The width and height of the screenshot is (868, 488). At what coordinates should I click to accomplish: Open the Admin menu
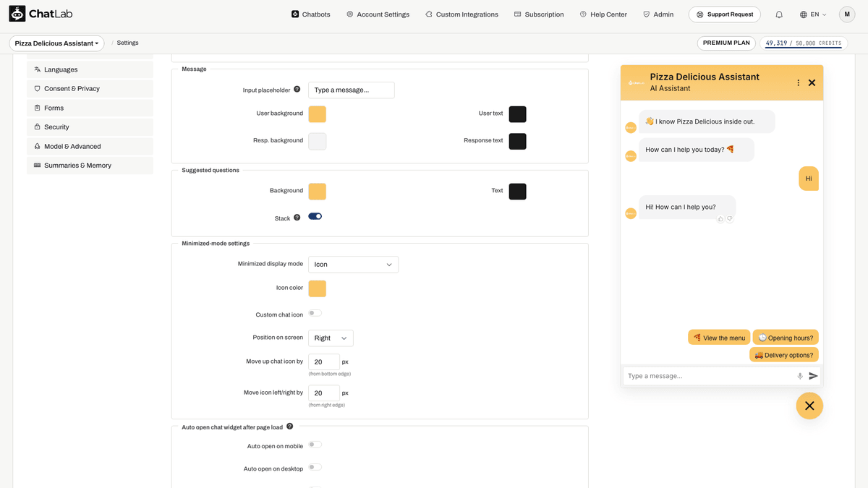point(658,14)
